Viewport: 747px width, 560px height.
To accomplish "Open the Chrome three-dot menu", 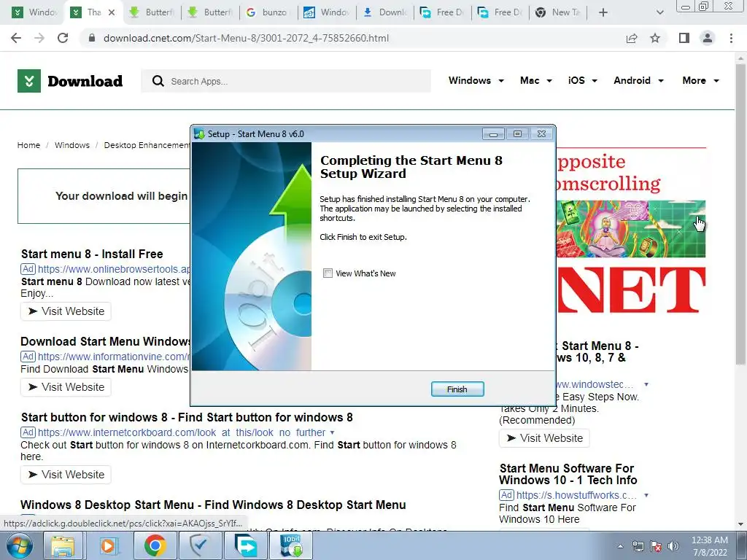I will [x=731, y=38].
